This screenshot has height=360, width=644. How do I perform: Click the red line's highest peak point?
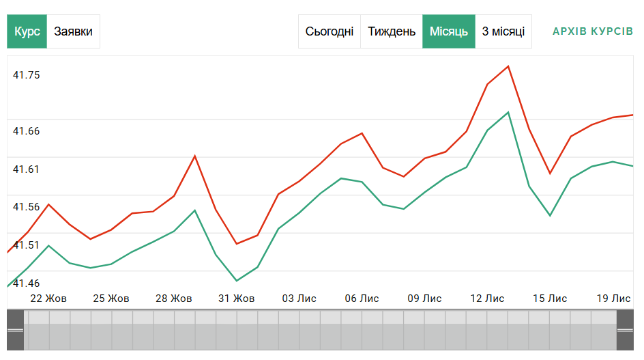[508, 66]
